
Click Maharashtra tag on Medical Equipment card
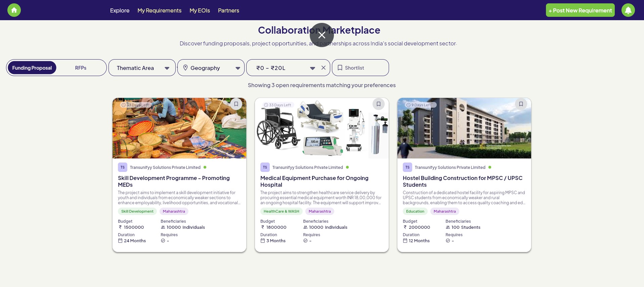(x=319, y=211)
